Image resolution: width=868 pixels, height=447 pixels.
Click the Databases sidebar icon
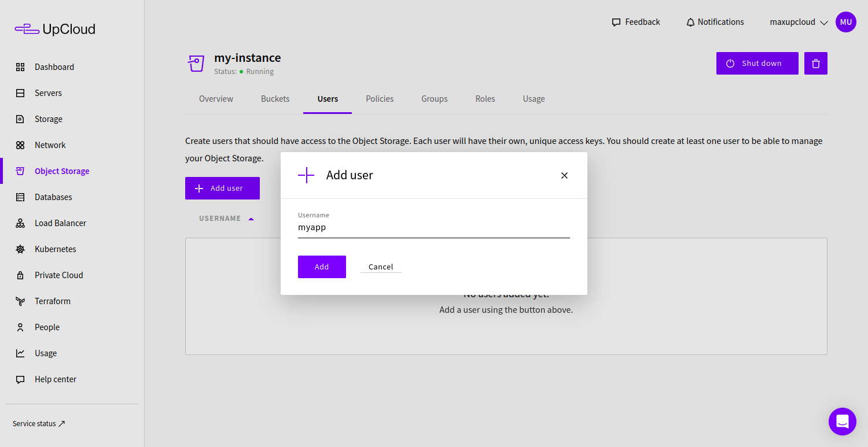pos(20,197)
